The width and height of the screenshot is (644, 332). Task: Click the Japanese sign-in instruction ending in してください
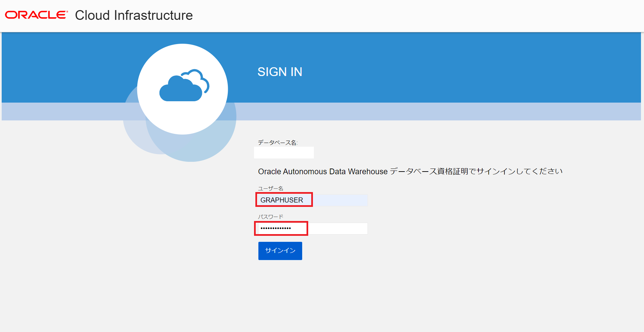(476, 172)
